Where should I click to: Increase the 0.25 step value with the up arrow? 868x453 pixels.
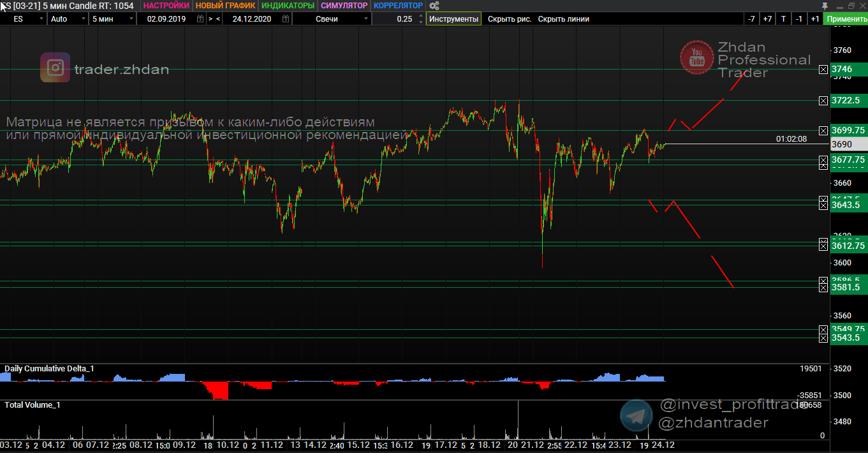420,16
